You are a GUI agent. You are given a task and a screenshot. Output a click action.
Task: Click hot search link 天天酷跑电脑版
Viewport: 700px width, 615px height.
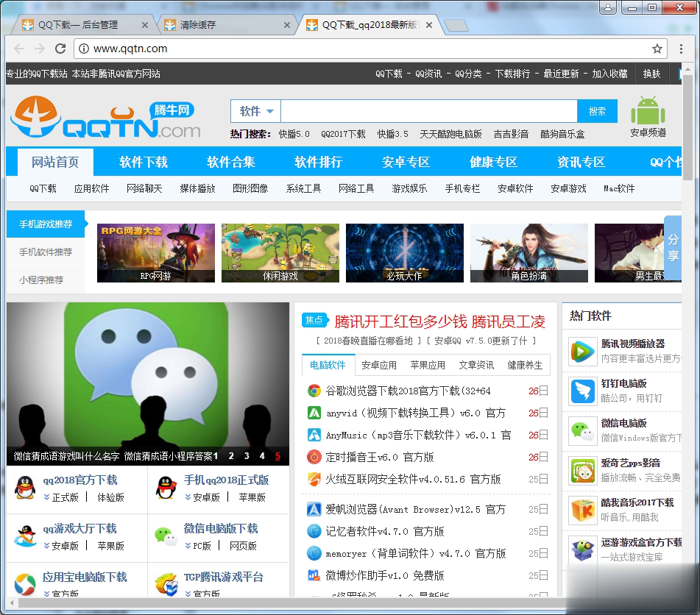click(x=450, y=135)
